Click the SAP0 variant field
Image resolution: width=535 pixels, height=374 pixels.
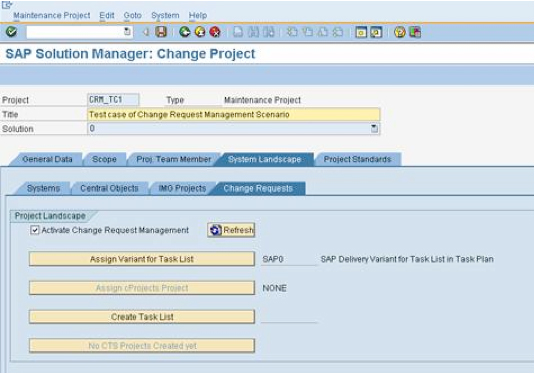click(x=289, y=259)
